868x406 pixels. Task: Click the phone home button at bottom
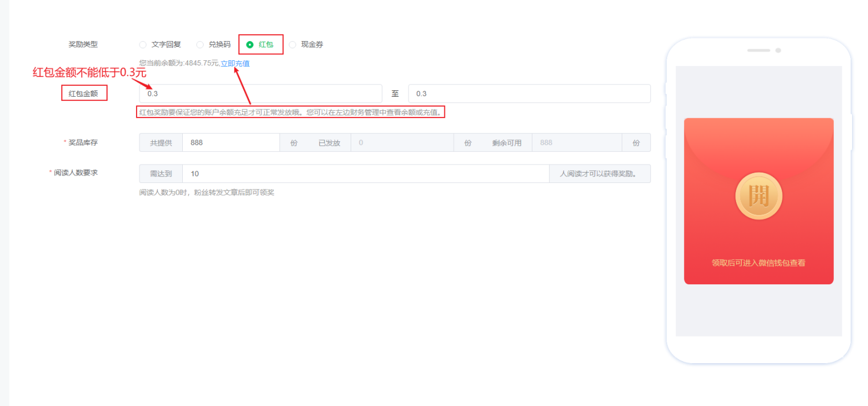pos(759,350)
